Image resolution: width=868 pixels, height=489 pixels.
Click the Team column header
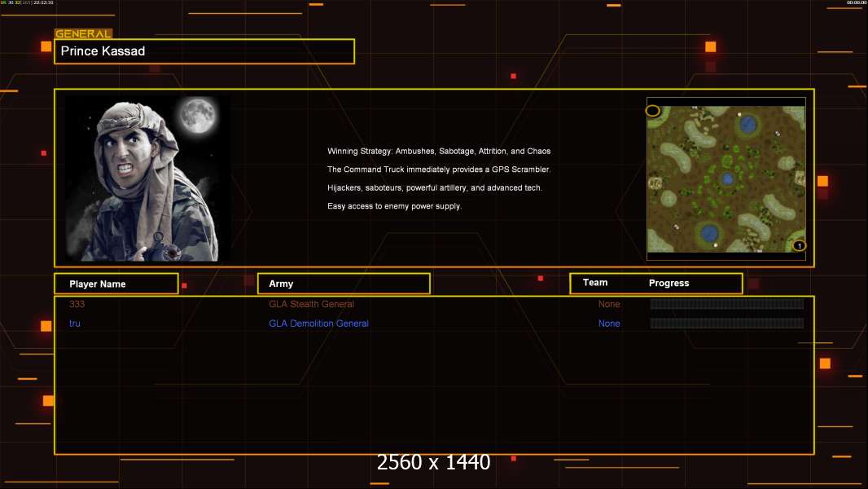595,283
